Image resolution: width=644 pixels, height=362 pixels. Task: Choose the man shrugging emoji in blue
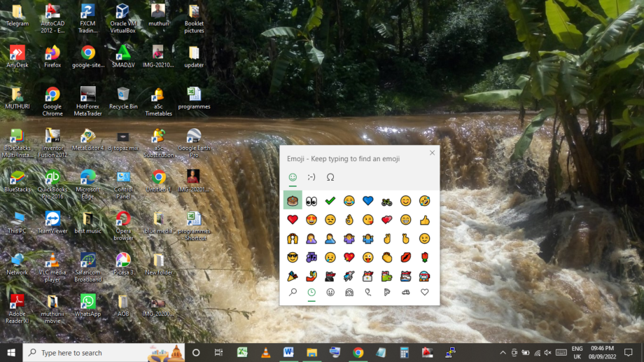(368, 239)
